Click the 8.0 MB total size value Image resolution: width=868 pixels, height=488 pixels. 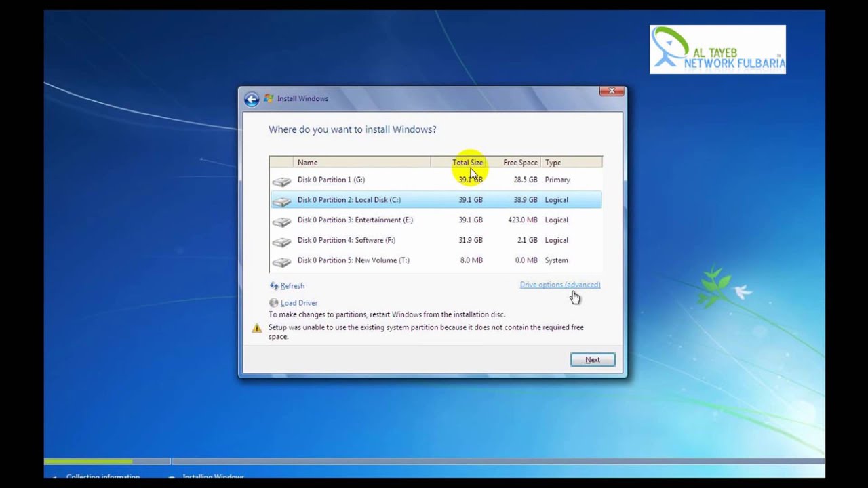[471, 260]
